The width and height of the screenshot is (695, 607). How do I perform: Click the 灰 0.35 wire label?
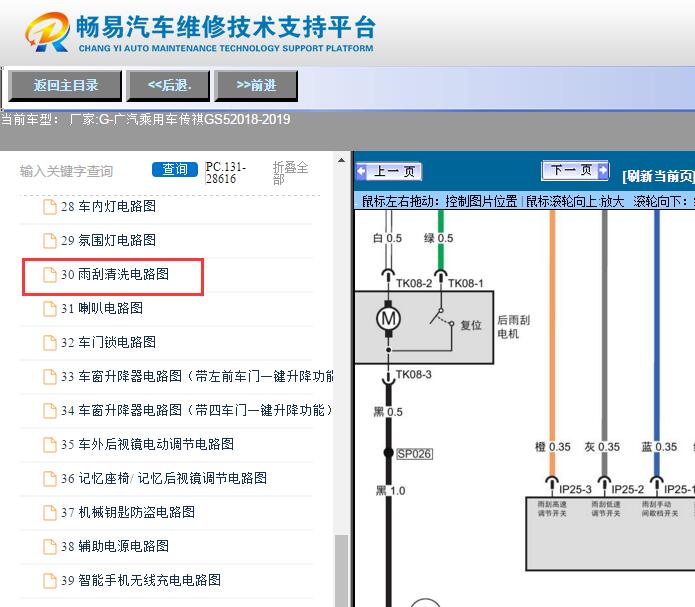pyautogui.click(x=601, y=447)
